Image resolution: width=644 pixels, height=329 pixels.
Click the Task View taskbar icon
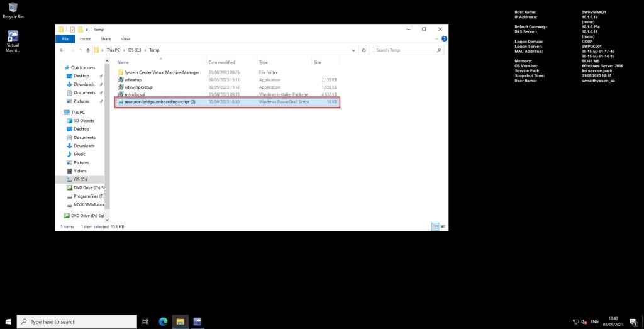145,321
